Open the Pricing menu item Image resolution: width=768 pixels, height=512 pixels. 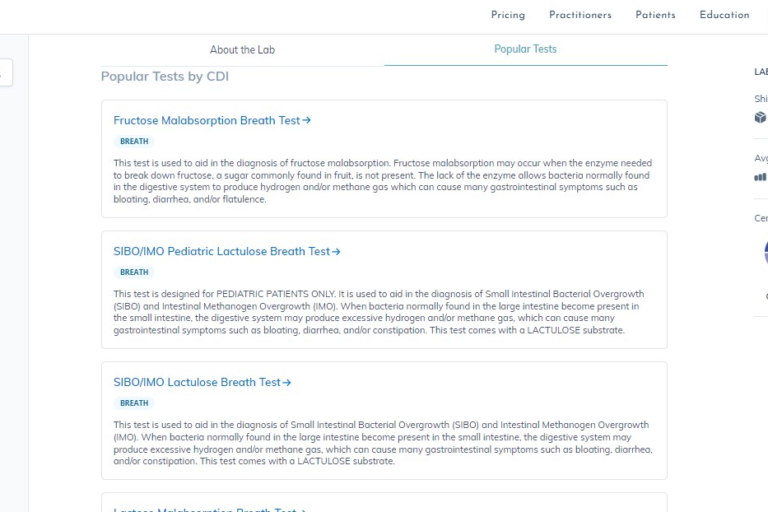coord(508,15)
